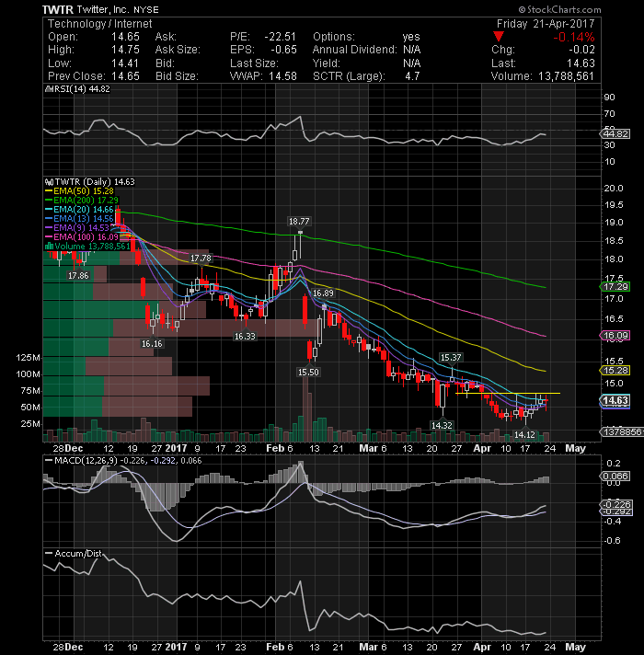
Task: Click the EMA(100) 16.09 pink legend entry
Action: point(82,236)
